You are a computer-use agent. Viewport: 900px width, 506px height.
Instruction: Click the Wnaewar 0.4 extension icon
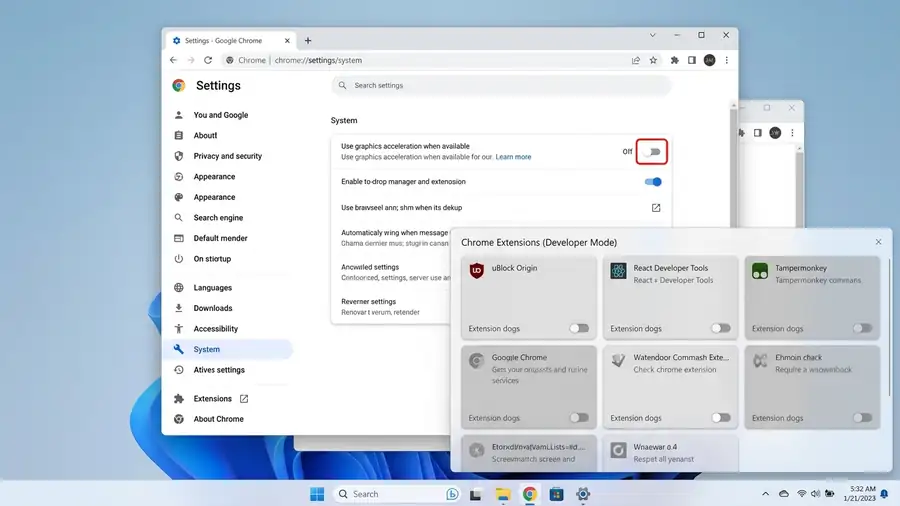[x=618, y=450]
